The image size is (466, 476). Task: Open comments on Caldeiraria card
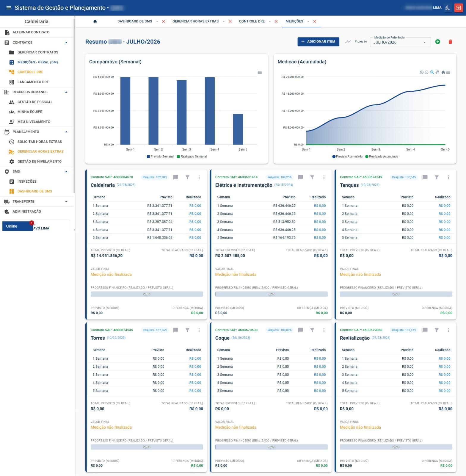pos(176,177)
